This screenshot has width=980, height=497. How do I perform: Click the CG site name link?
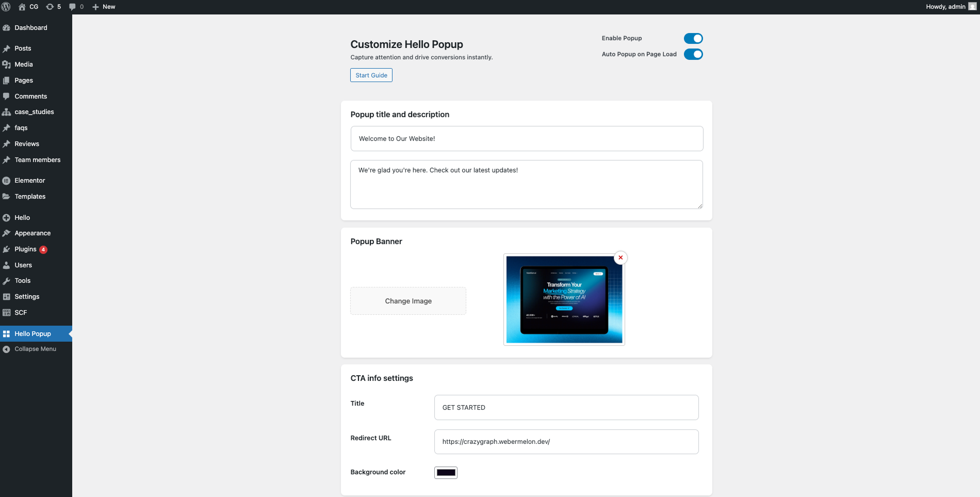(x=34, y=7)
